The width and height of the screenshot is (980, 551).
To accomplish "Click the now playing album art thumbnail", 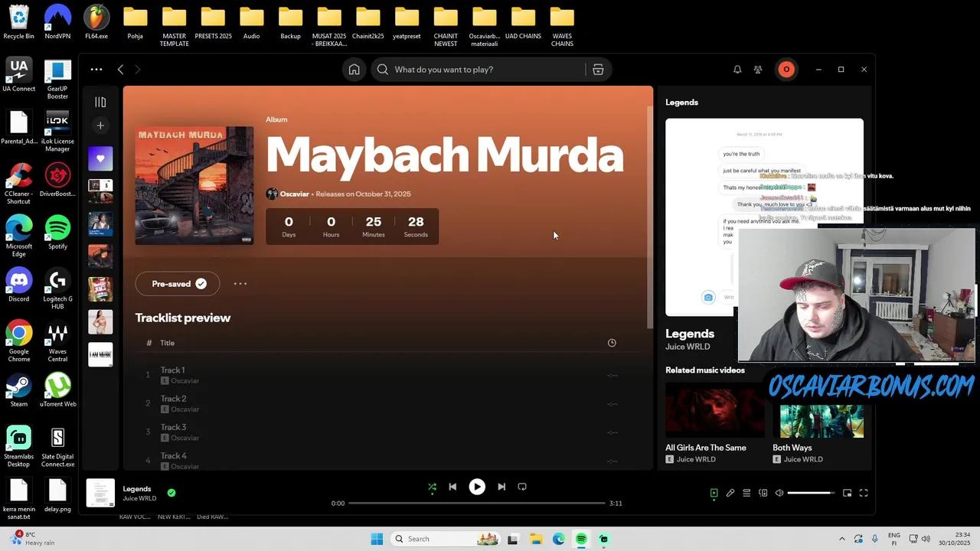I will click(x=100, y=493).
